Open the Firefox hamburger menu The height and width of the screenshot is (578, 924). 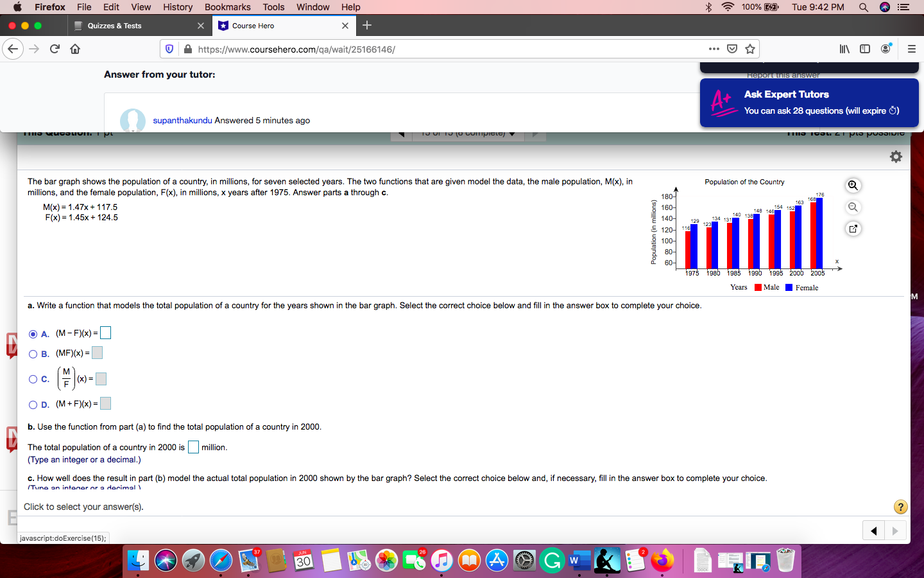(x=912, y=49)
